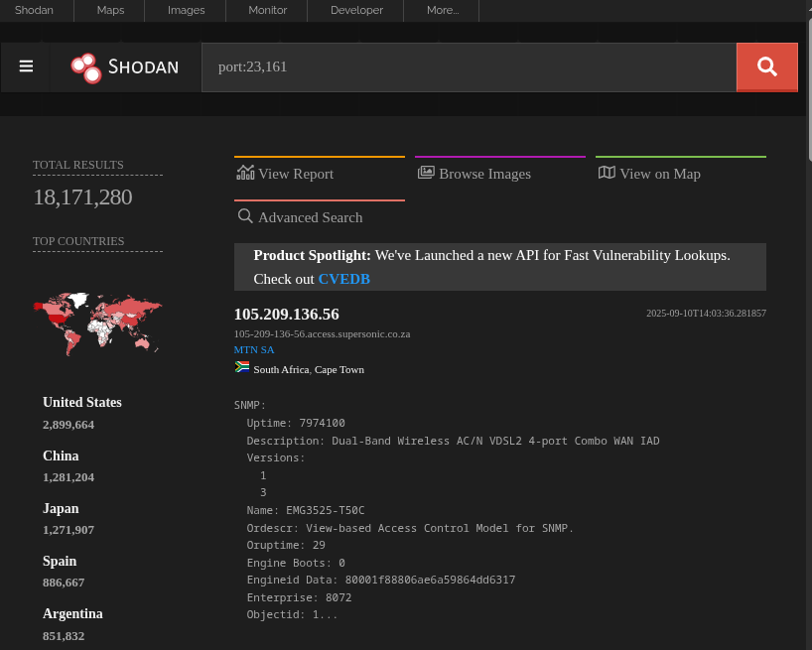Screen dimensions: 812x650
Task: Open the MTN SA organization link
Action: (254, 350)
